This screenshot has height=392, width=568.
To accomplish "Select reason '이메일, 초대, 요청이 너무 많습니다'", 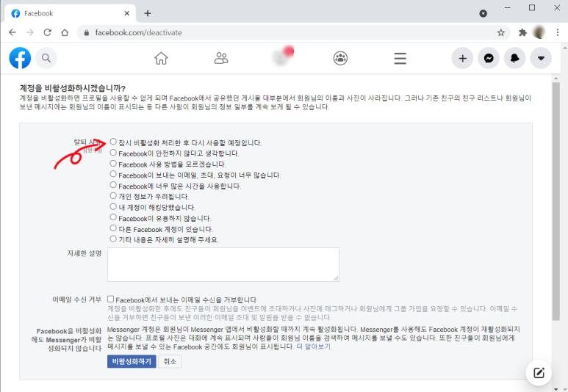I will [113, 174].
